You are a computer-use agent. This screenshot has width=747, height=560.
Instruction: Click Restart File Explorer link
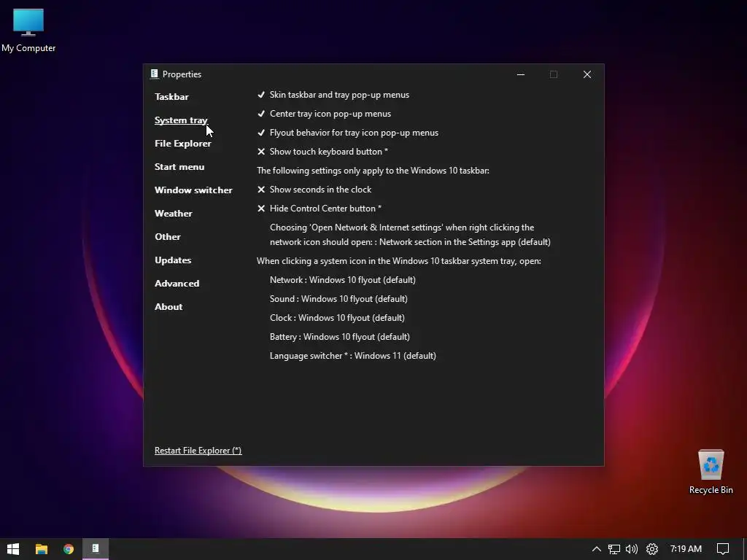coord(198,451)
